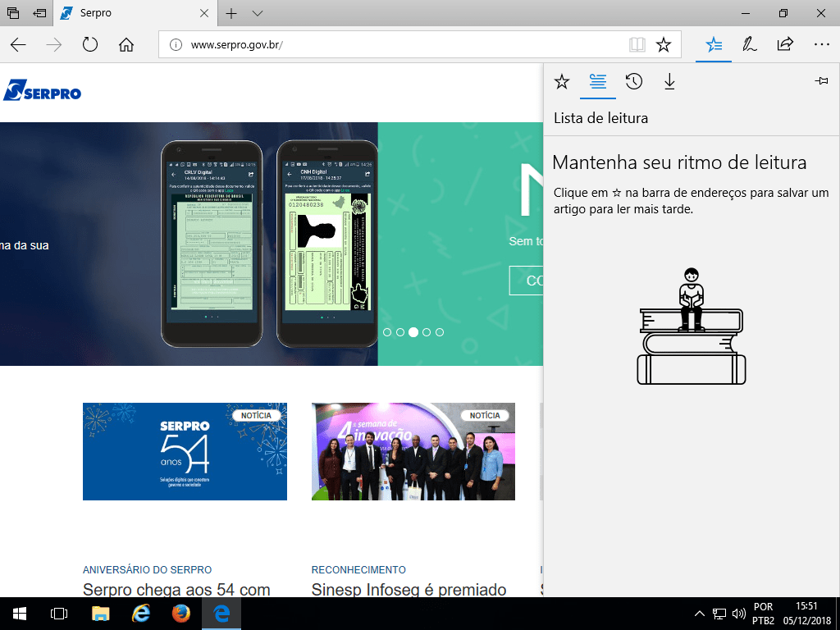Viewport: 840px width, 630px height.
Task: Switch to the History tab in hub
Action: tap(633, 81)
